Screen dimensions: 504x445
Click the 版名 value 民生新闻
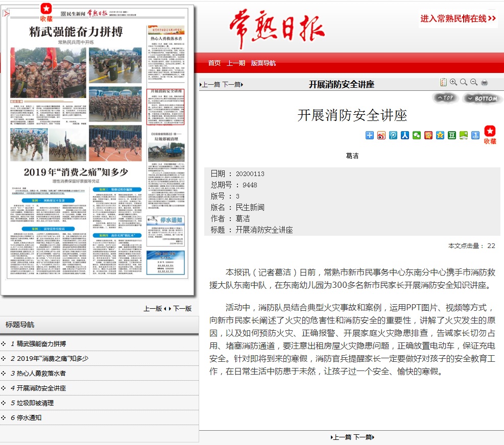(250, 207)
